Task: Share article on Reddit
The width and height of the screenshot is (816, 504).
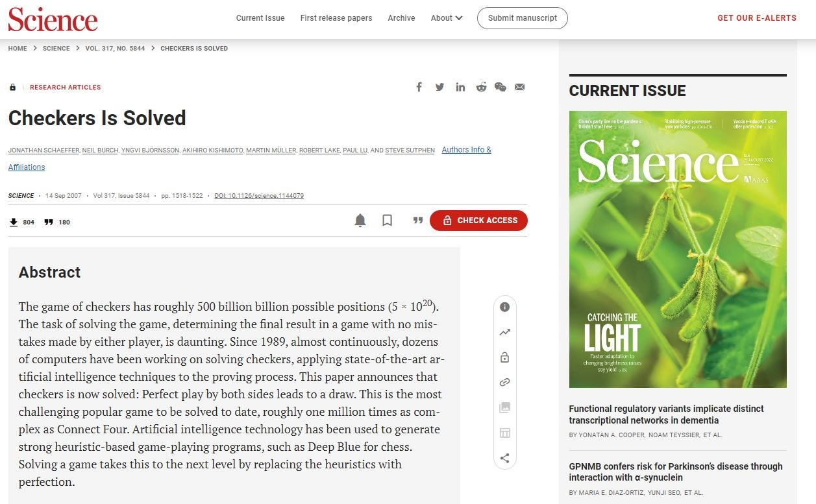Action: tap(481, 88)
